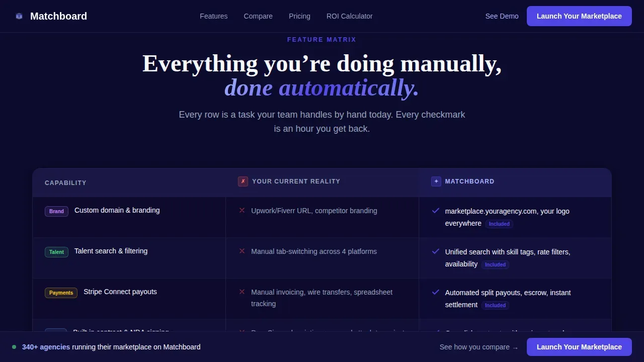Click the Talent tag
Image resolution: width=644 pixels, height=362 pixels.
coord(56,252)
